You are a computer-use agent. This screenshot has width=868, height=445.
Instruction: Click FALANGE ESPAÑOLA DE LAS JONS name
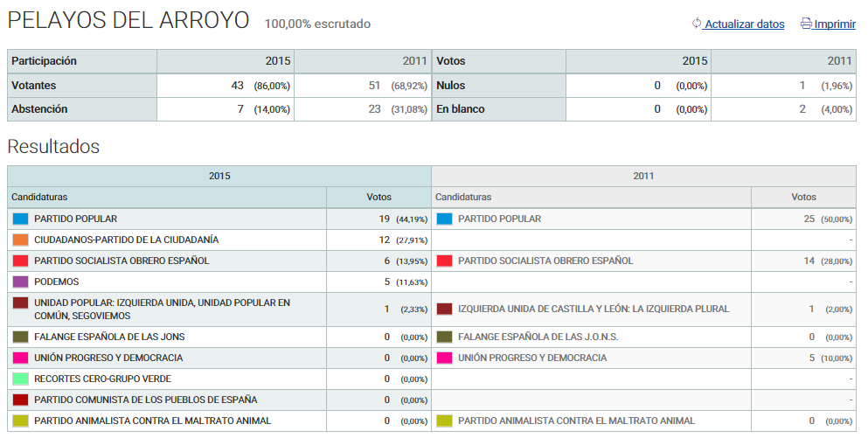click(109, 337)
